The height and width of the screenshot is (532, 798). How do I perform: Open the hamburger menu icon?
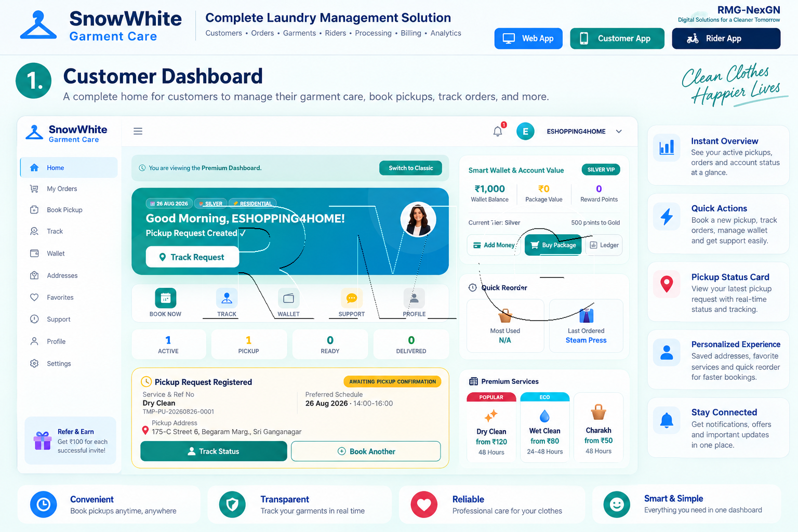[138, 131]
